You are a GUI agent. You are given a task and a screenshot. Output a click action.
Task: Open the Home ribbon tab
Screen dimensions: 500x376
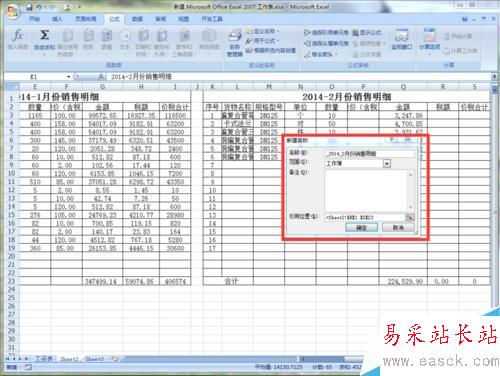coord(35,19)
